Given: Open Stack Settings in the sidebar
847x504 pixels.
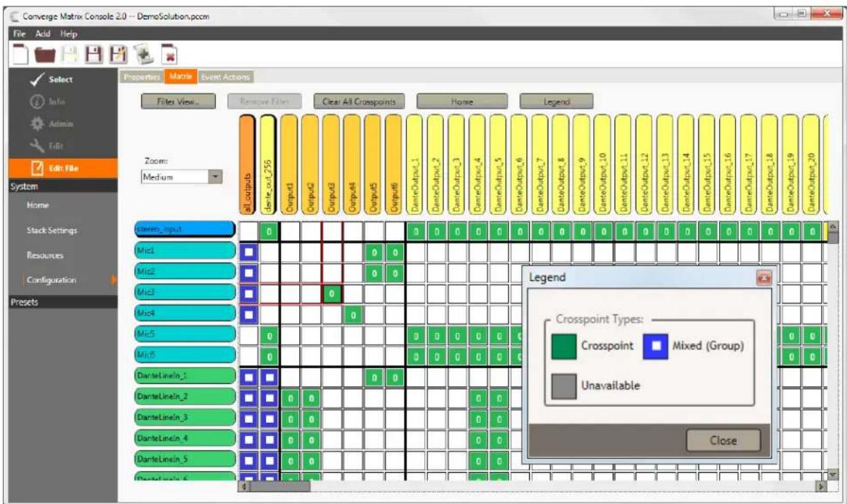Looking at the screenshot, I should coord(53,230).
